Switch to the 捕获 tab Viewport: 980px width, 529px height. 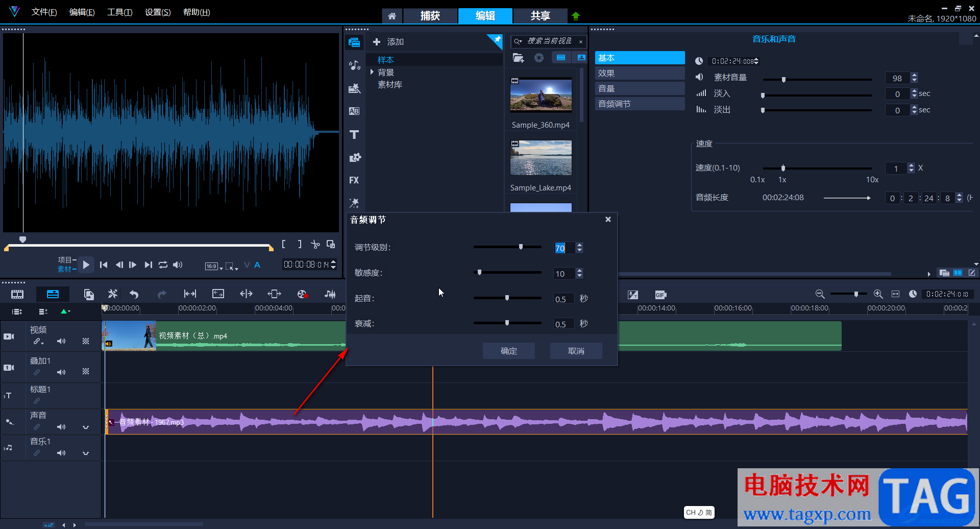[430, 16]
